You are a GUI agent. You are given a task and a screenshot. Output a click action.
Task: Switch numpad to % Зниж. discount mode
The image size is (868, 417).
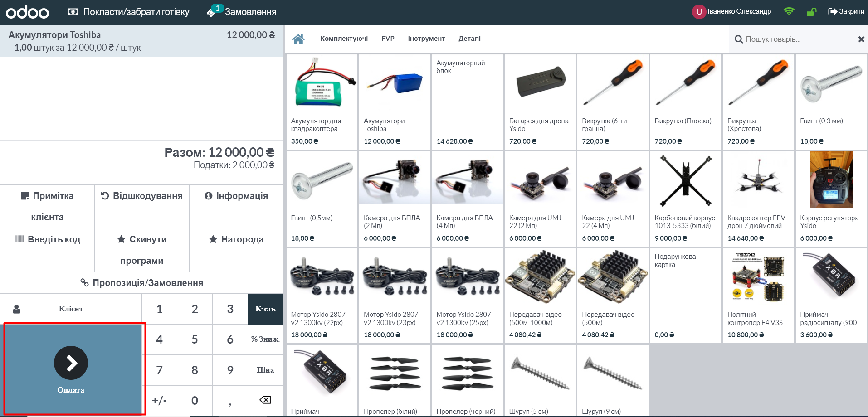point(265,339)
